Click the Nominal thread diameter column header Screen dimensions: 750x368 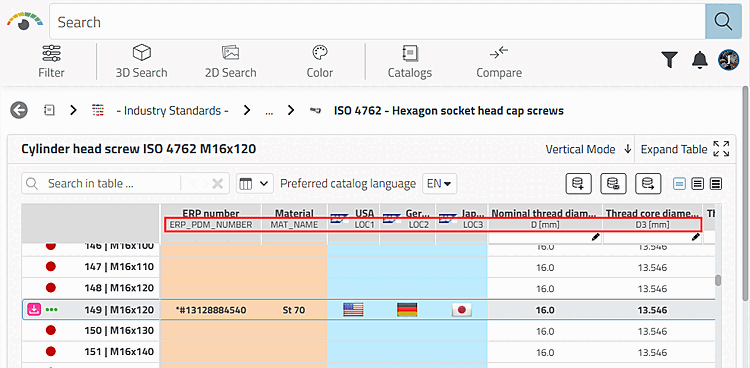(x=545, y=218)
